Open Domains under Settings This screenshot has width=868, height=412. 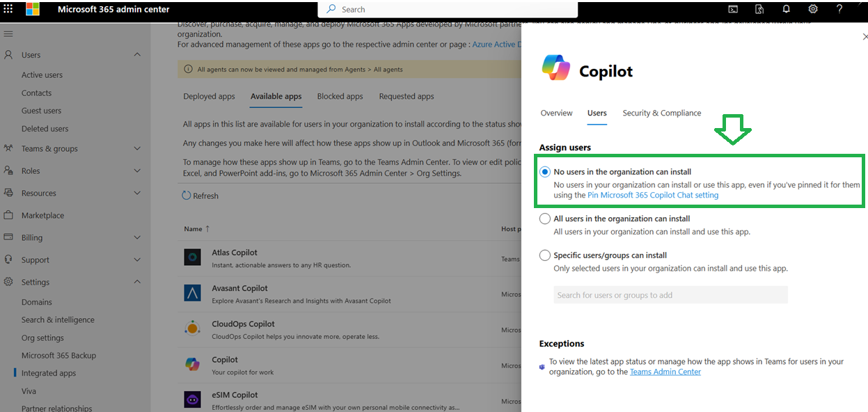tap(37, 302)
